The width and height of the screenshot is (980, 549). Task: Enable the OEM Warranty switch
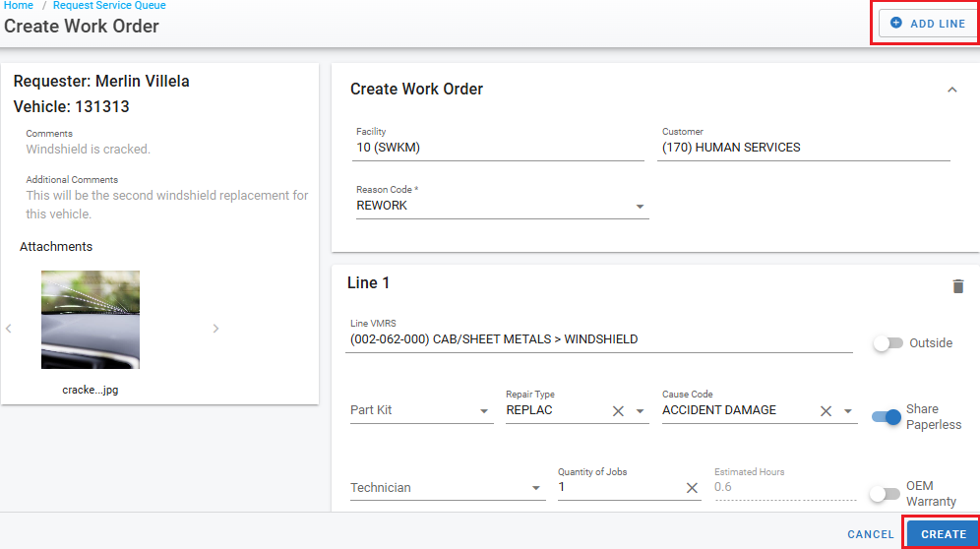coord(884,494)
